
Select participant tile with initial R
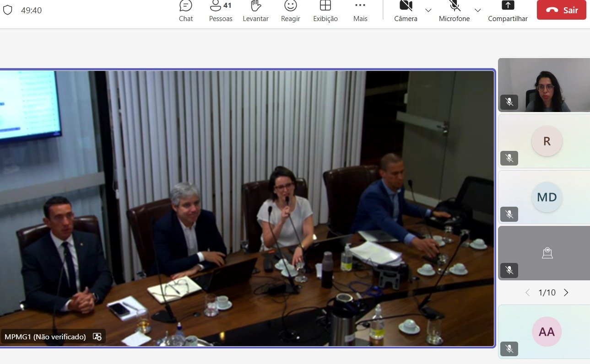click(547, 141)
